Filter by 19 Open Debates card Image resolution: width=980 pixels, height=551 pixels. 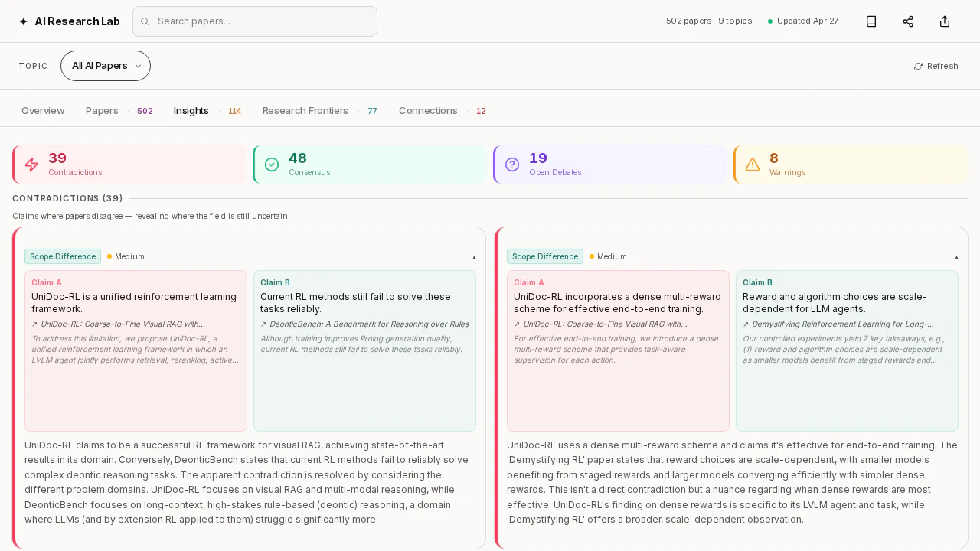[x=610, y=165]
